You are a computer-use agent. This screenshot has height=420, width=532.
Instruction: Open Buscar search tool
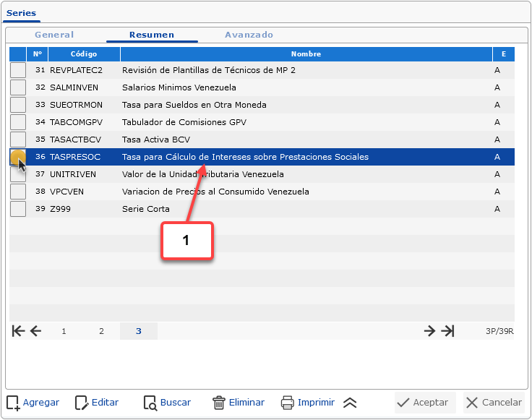pyautogui.click(x=150, y=403)
